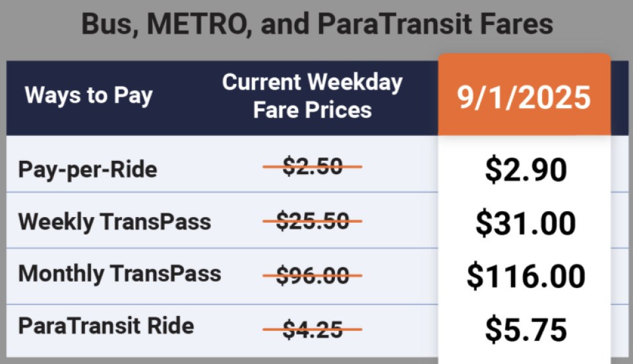633x364 pixels.
Task: Click the orange 9/1/2025 date header
Action: point(524,97)
